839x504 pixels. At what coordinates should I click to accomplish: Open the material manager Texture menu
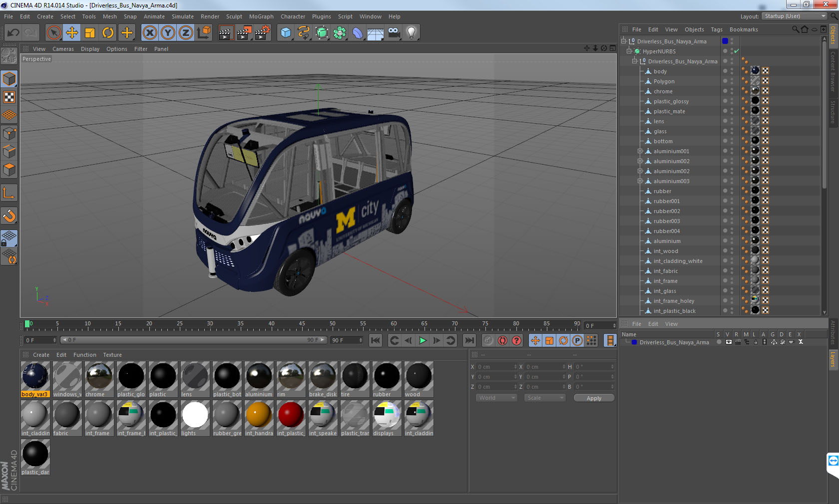(112, 355)
